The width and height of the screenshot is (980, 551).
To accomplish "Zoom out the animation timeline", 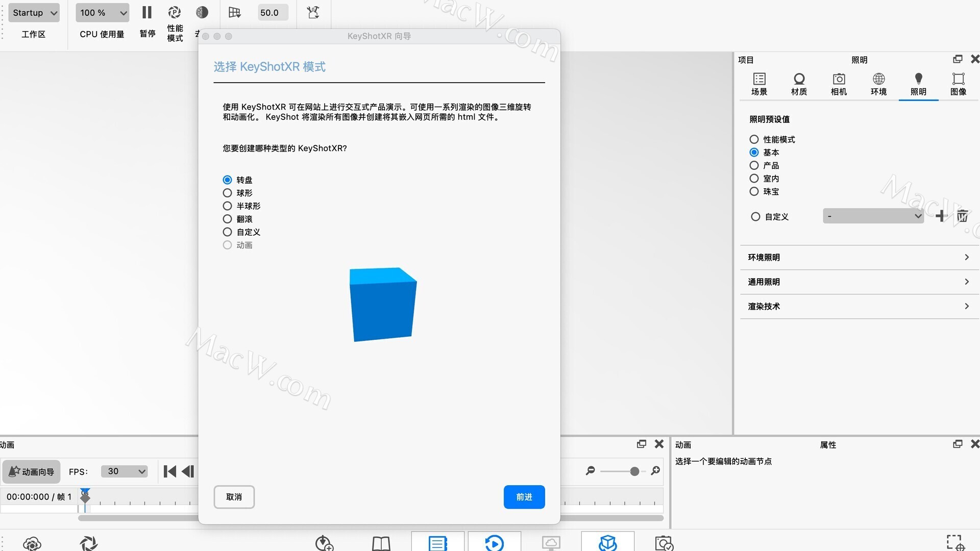I will (591, 471).
